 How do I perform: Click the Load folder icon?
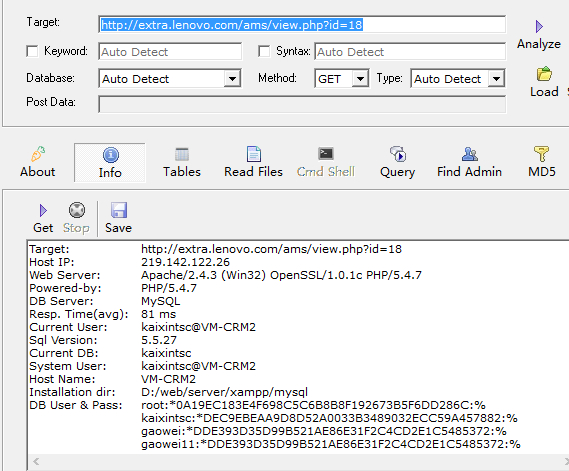point(544,74)
